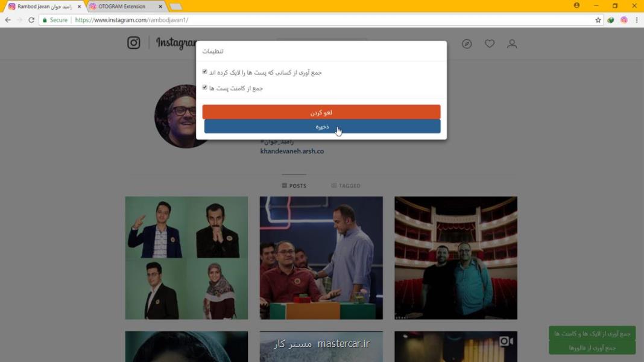Switch to the Rambod javan browser tab
The width and height of the screenshot is (644, 362).
click(44, 7)
